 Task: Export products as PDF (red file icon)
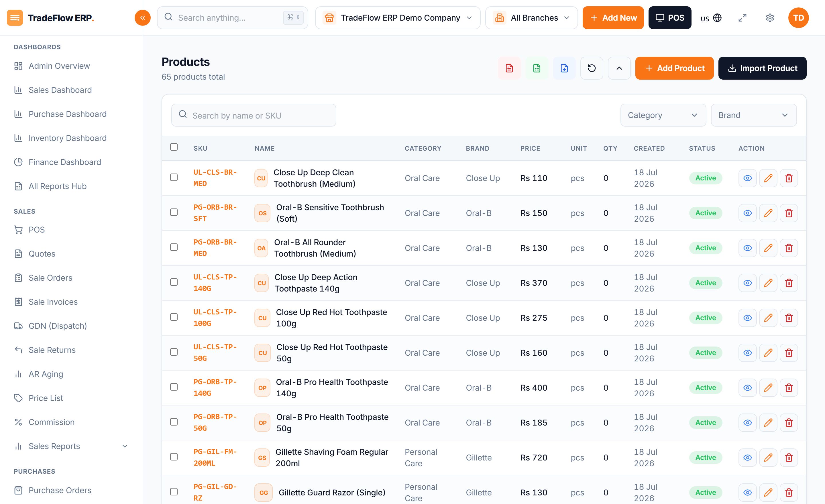coord(509,68)
